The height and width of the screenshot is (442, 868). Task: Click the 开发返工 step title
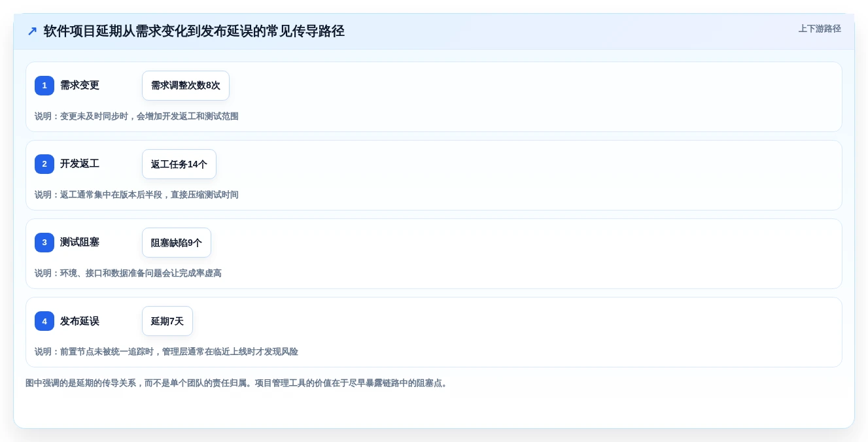pyautogui.click(x=80, y=164)
